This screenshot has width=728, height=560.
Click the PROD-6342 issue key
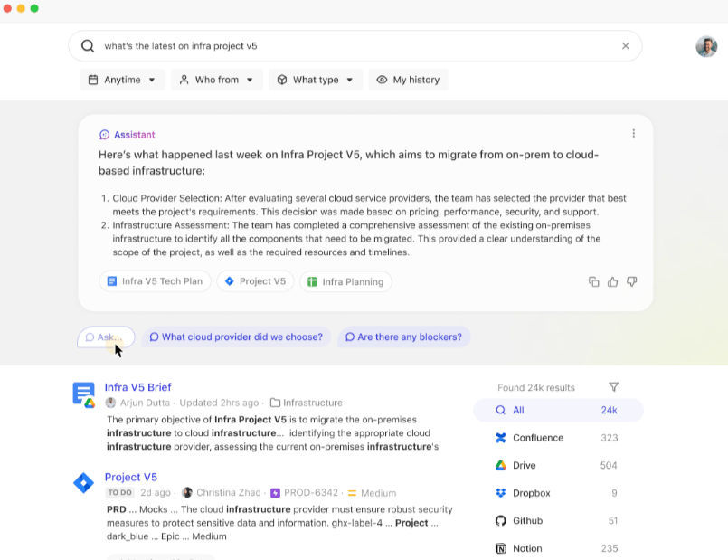point(311,493)
